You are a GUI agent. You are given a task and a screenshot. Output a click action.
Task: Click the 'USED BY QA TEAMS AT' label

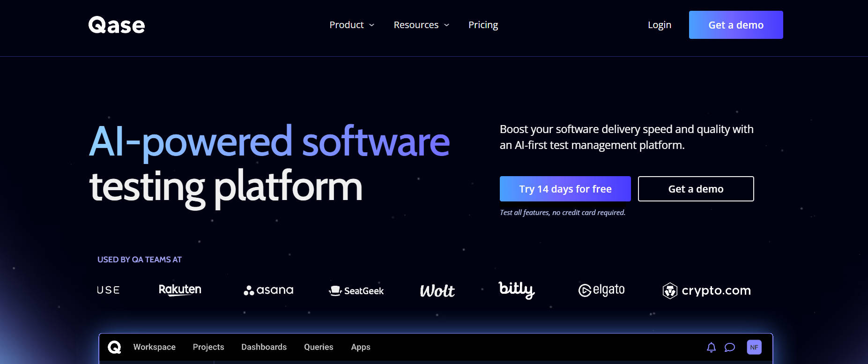140,260
